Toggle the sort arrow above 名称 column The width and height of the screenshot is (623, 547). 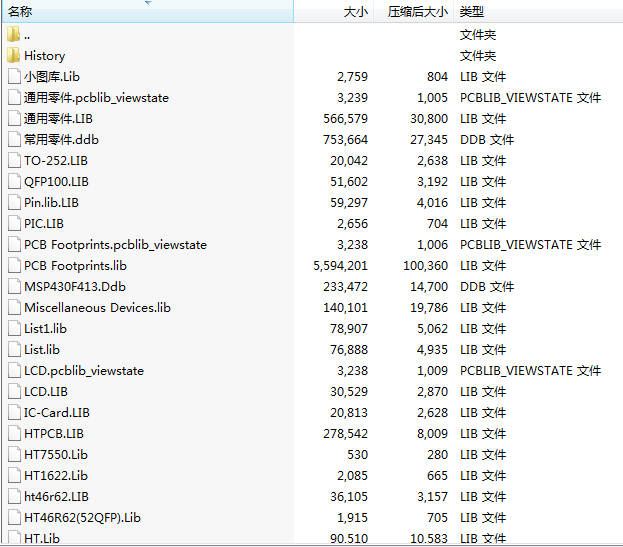pyautogui.click(x=148, y=3)
